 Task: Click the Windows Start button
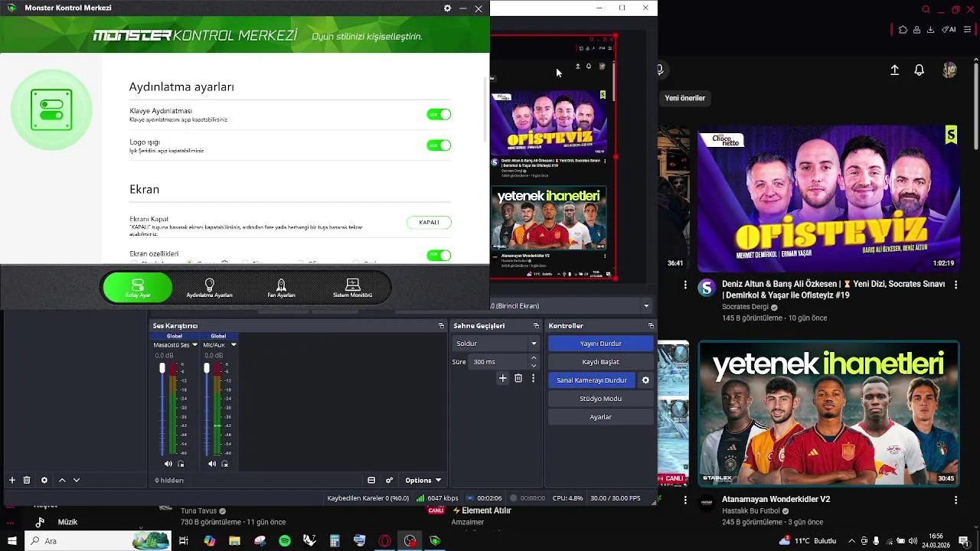pyautogui.click(x=12, y=541)
